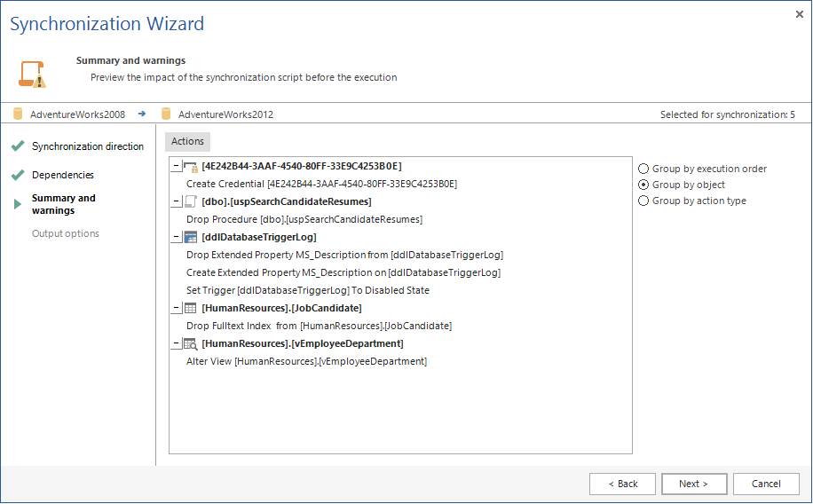Select Drop Extended Property MS_Description row
Image resolution: width=813 pixels, height=504 pixels.
[x=344, y=256]
